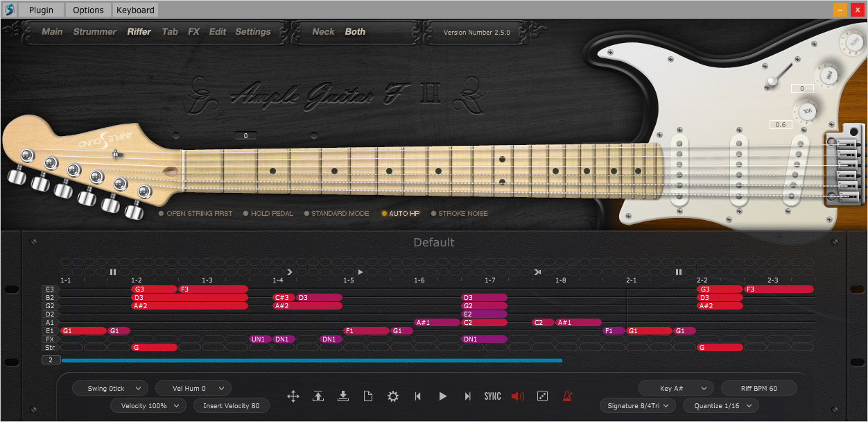This screenshot has width=868, height=422.
Task: Click the blue riff length bar
Action: point(312,360)
